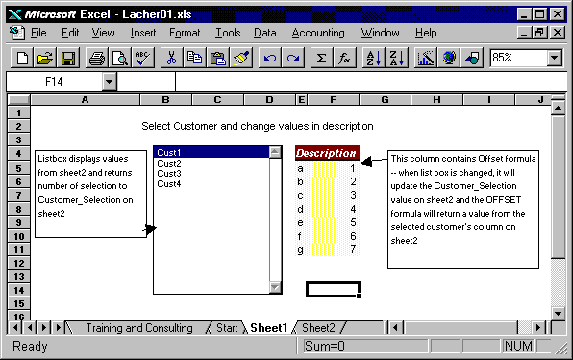The height and width of the screenshot is (360, 573).
Task: Select Cust2 in the listbox
Action: click(x=211, y=163)
